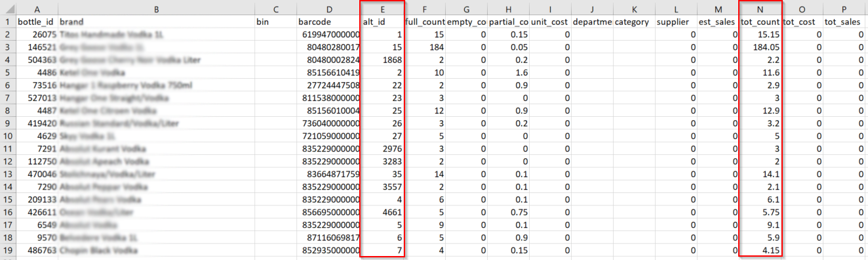
Task: Select row 10 via its row number
Action: point(8,137)
